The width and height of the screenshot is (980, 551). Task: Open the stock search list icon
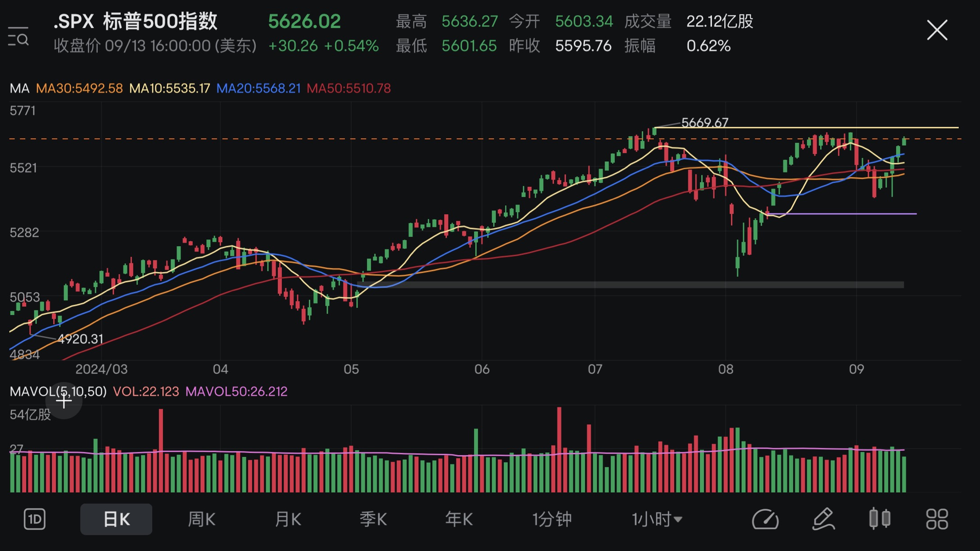(x=18, y=36)
